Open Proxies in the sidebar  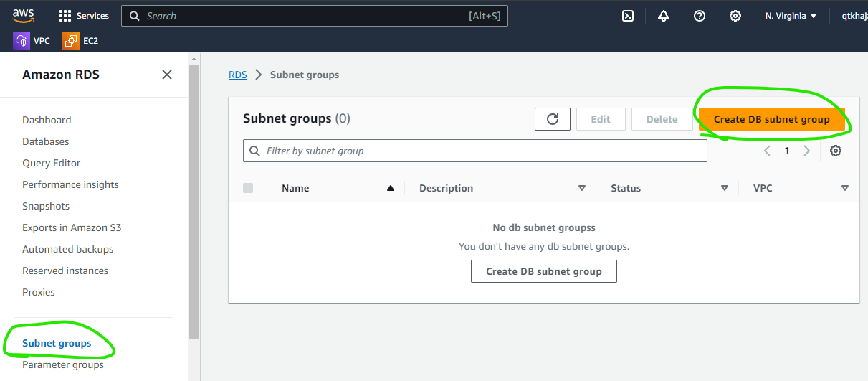point(39,292)
